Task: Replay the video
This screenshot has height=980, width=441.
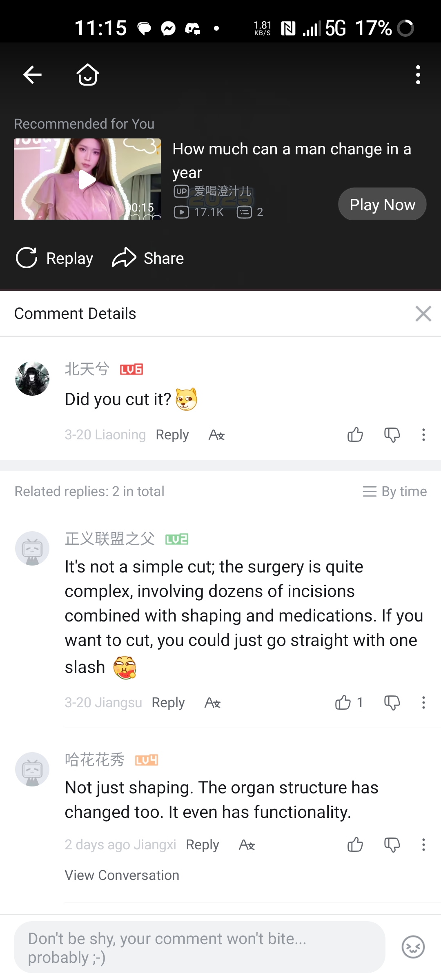Action: pos(55,258)
